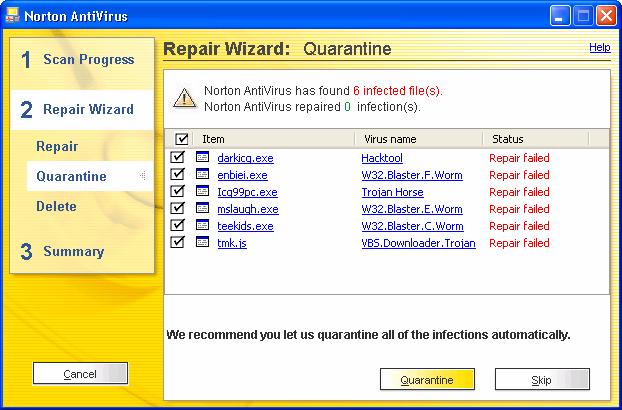Click the Cancel button

[80, 374]
